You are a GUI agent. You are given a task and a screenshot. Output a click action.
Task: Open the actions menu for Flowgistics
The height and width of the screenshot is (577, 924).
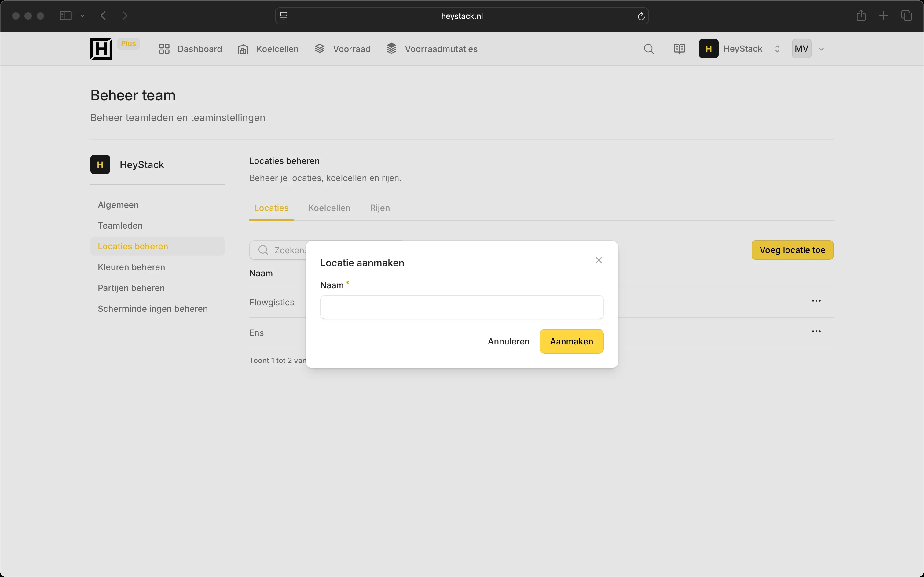click(x=816, y=301)
